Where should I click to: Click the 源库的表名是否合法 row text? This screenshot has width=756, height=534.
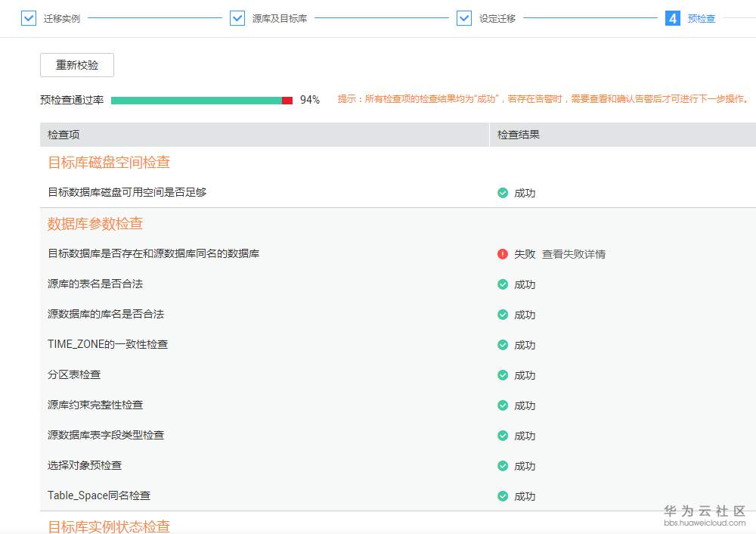tap(95, 284)
